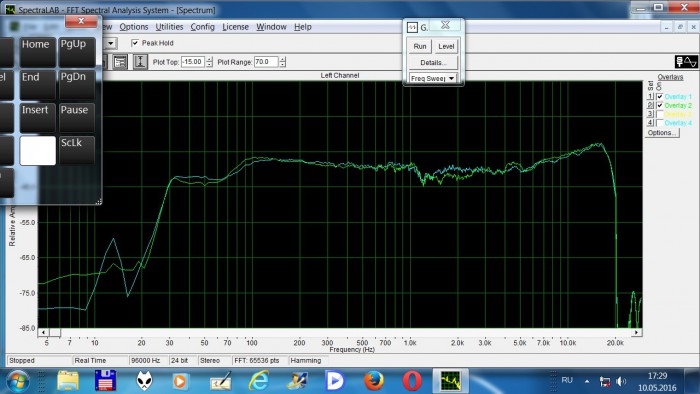Image resolution: width=700 pixels, height=394 pixels.
Task: Click the Overlays Options button
Action: 662,133
